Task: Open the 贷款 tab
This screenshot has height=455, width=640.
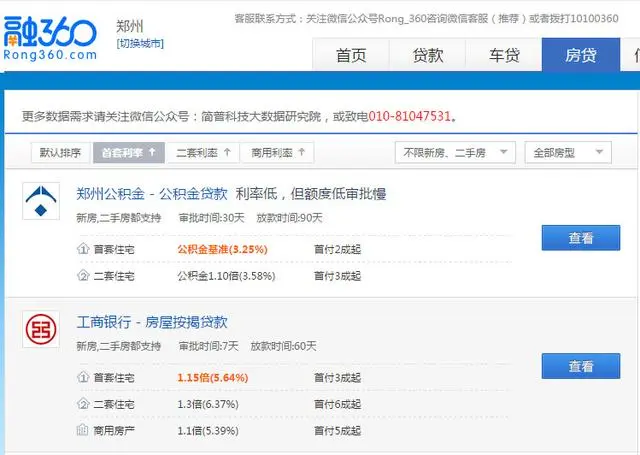Action: coord(427,55)
